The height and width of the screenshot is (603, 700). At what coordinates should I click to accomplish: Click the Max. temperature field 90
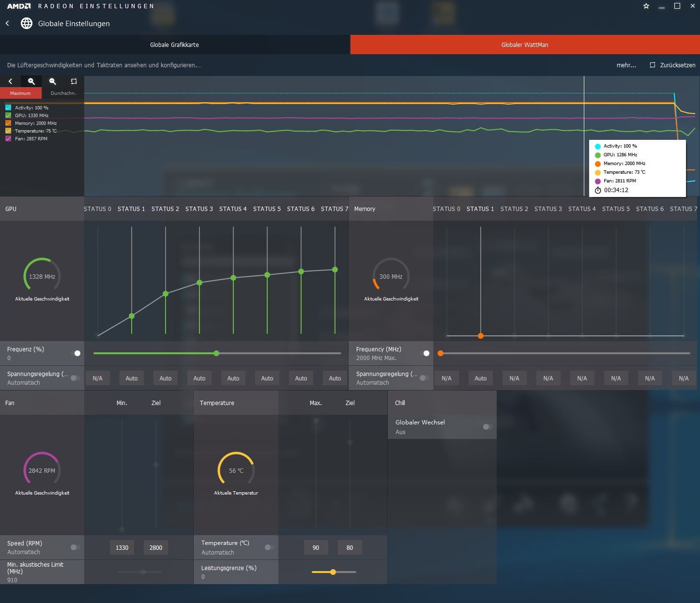coord(316,548)
